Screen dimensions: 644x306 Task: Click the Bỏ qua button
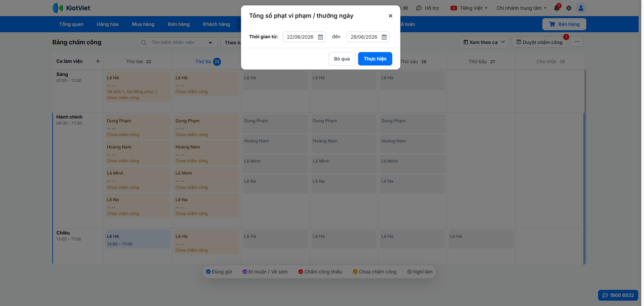click(342, 59)
